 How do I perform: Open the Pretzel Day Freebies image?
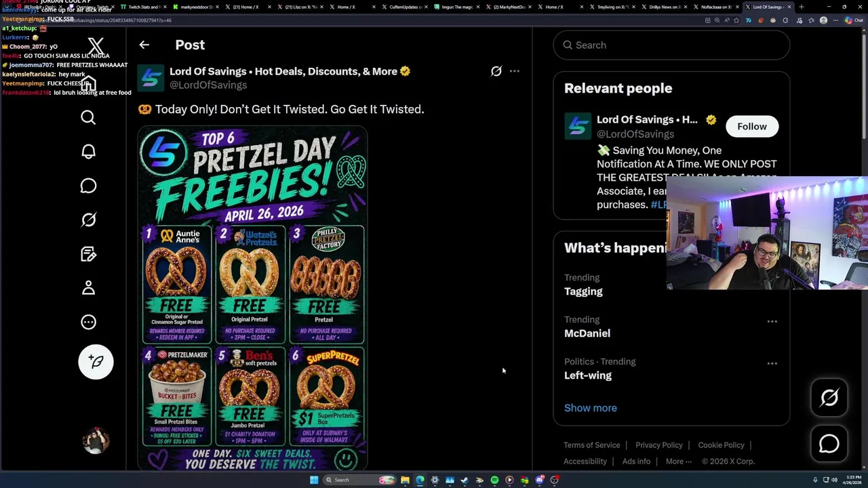point(252,298)
